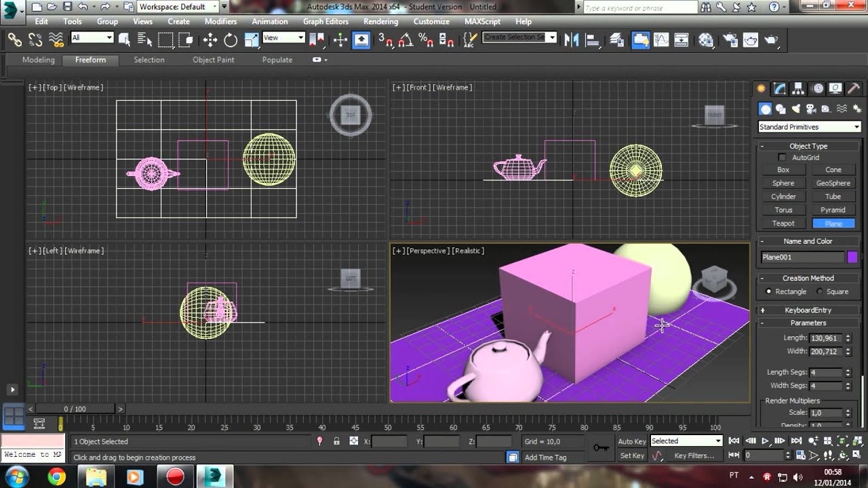Switch to the Object Paint ribbon tab
868x488 pixels.
pyautogui.click(x=214, y=60)
